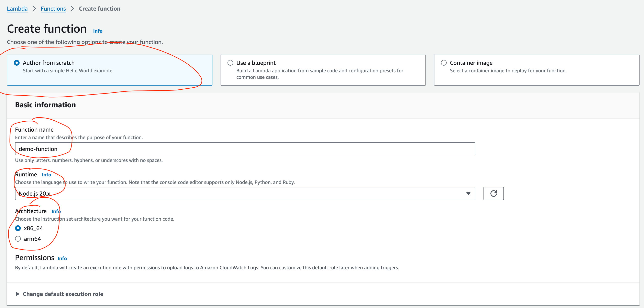The width and height of the screenshot is (644, 308).
Task: Click the Function name text field
Action: pos(245,149)
